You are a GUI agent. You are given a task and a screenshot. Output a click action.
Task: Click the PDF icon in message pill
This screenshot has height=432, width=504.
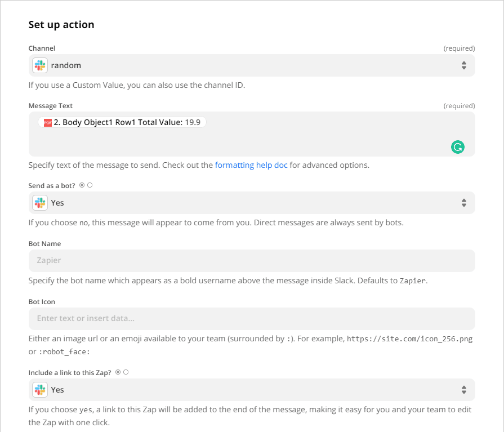pyautogui.click(x=47, y=122)
